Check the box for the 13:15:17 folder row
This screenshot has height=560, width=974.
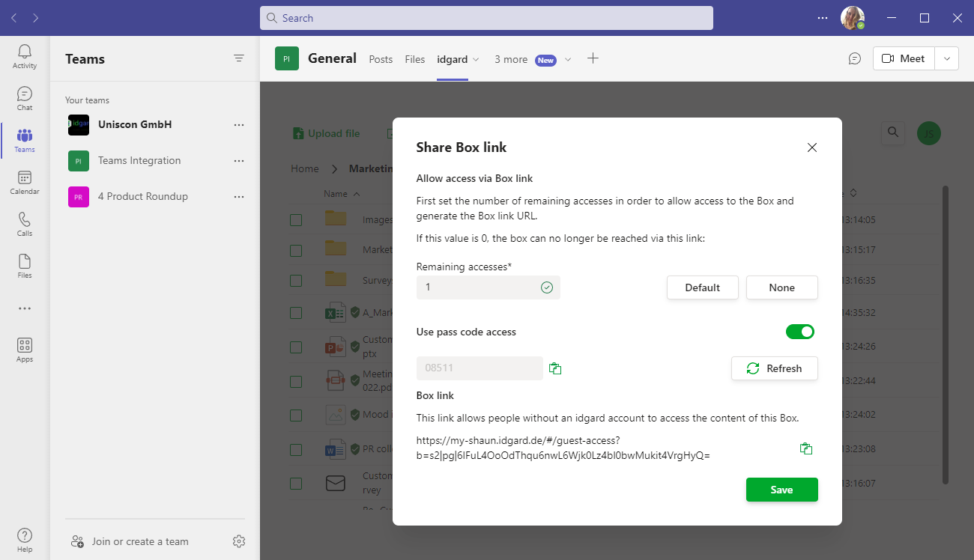[296, 250]
